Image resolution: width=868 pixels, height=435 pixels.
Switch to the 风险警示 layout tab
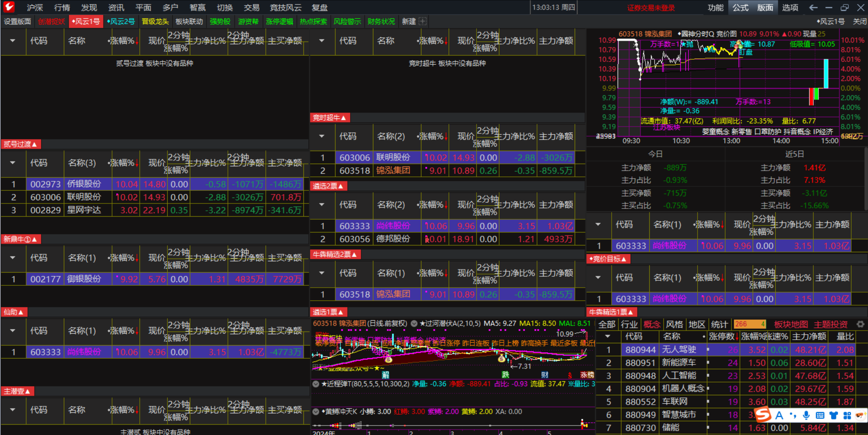click(347, 21)
